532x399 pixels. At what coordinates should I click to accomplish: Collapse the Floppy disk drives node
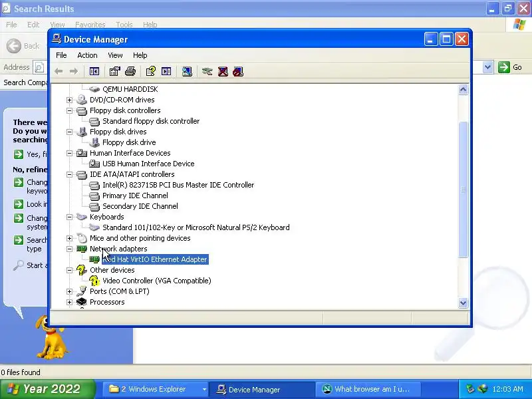coord(70,132)
